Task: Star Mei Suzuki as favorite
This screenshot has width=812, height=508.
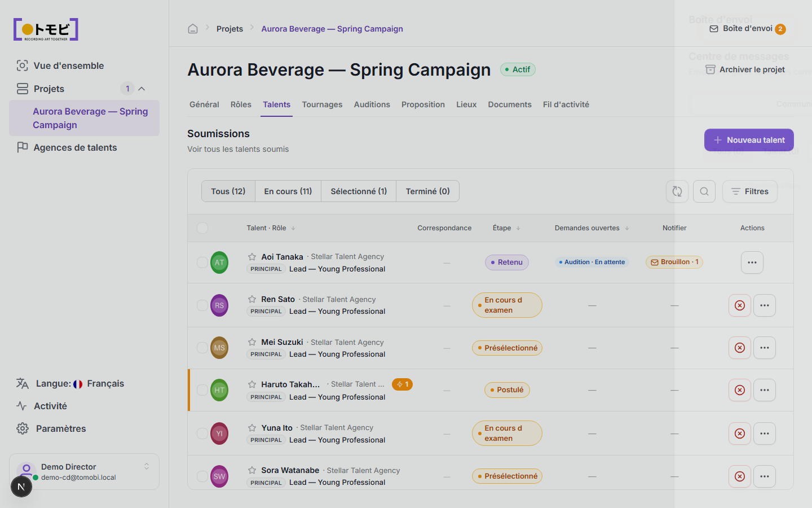Action: 252,342
